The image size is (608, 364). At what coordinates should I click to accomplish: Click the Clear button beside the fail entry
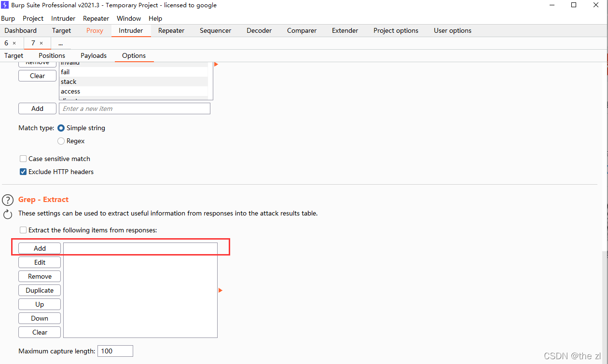(38, 76)
